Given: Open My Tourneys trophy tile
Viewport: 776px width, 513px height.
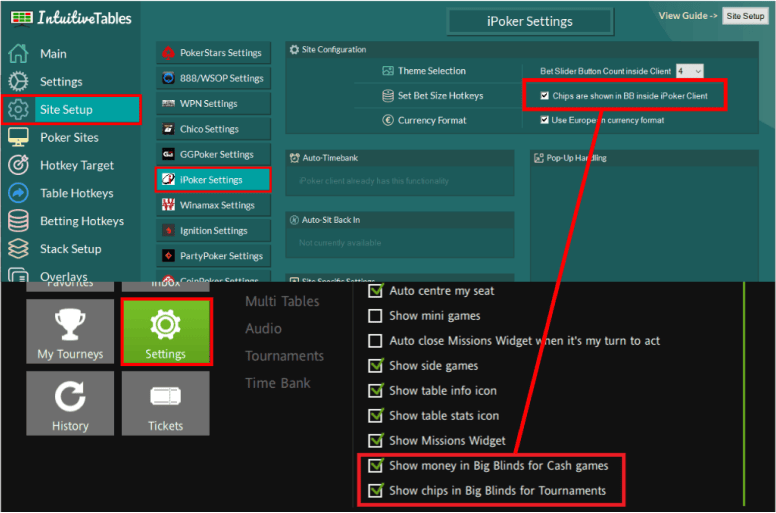Looking at the screenshot, I should click(70, 331).
